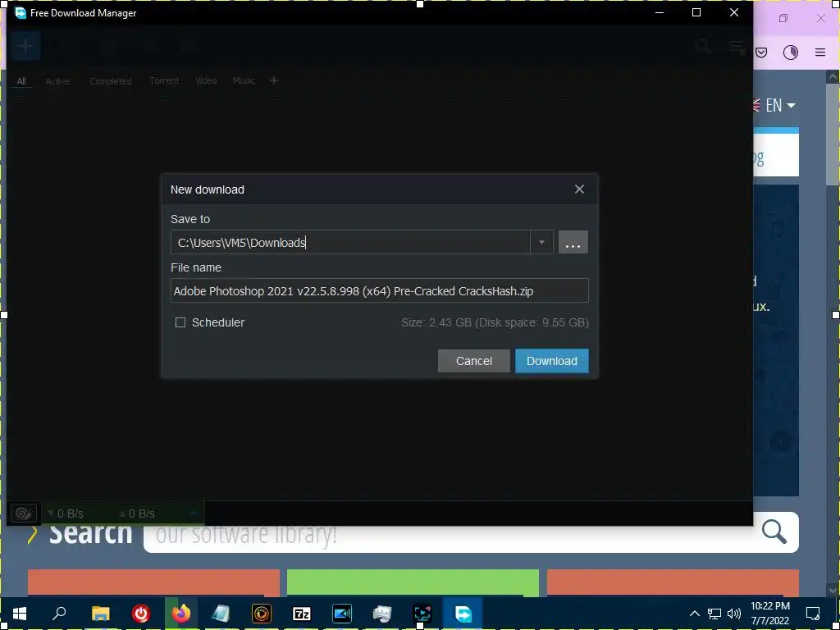Open 7-Zip from the taskbar

pyautogui.click(x=302, y=614)
